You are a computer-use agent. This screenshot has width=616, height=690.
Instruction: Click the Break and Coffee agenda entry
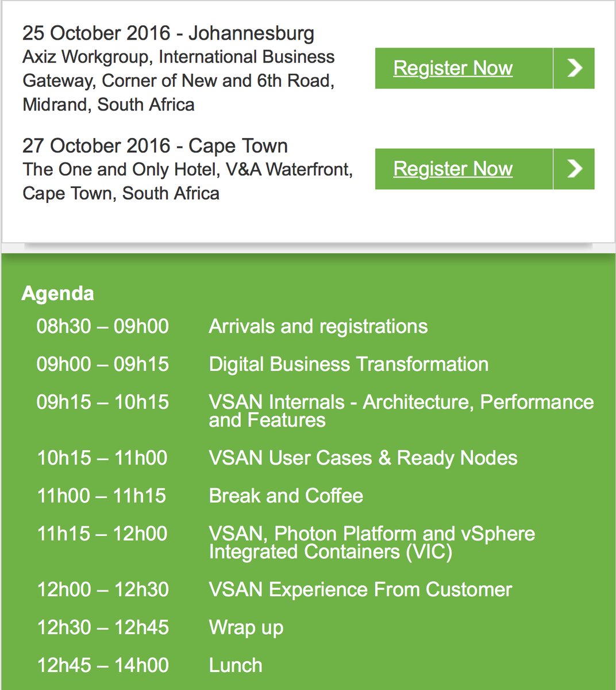pos(286,496)
